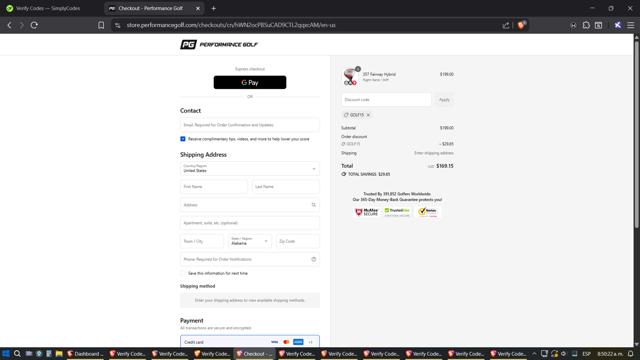Click the Apartment, suite field
This screenshot has height=360, width=640.
coord(250,223)
